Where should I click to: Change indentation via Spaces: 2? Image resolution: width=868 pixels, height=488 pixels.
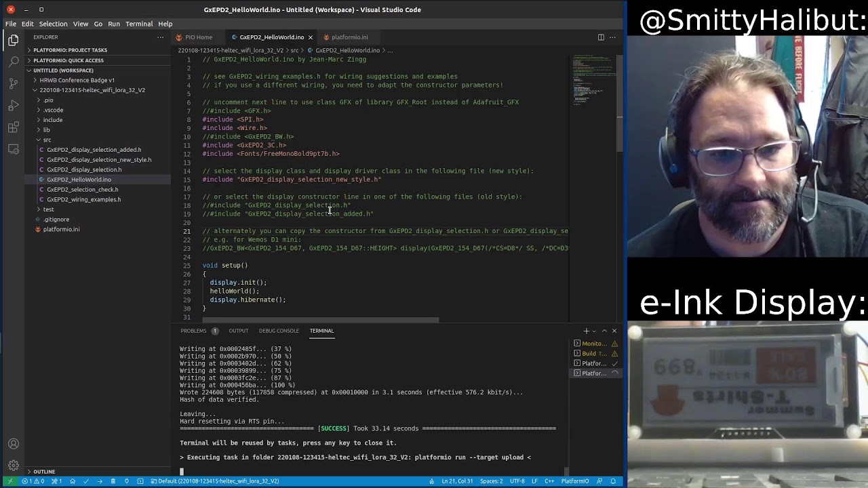[x=492, y=481]
